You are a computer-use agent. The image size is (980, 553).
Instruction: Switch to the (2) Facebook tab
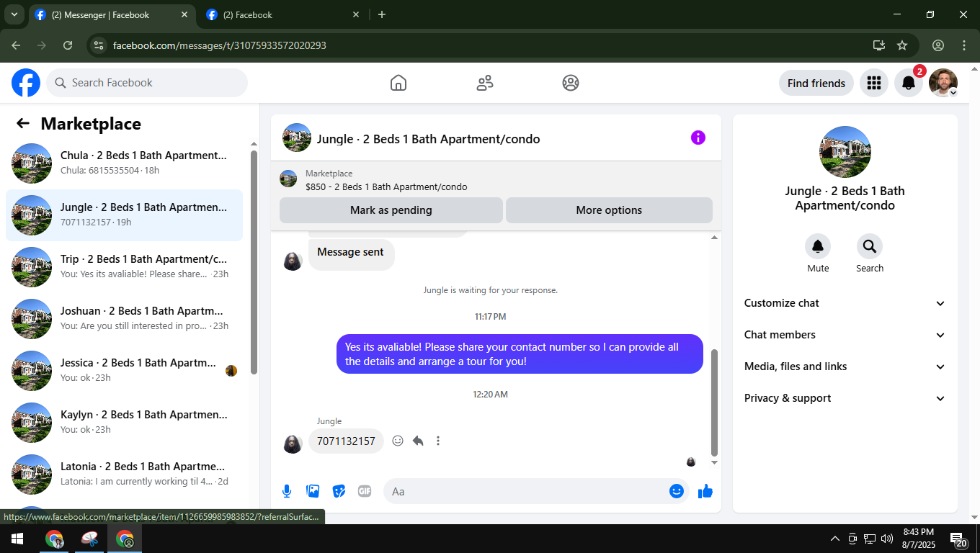282,14
